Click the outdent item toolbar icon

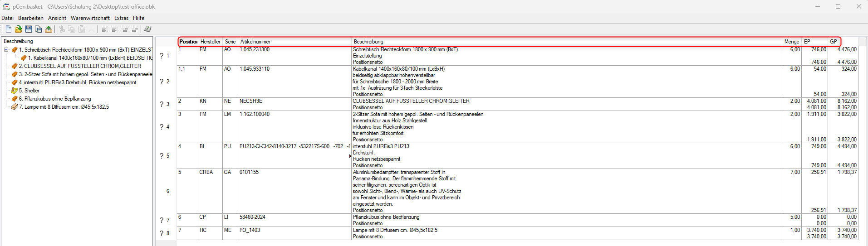(125, 29)
